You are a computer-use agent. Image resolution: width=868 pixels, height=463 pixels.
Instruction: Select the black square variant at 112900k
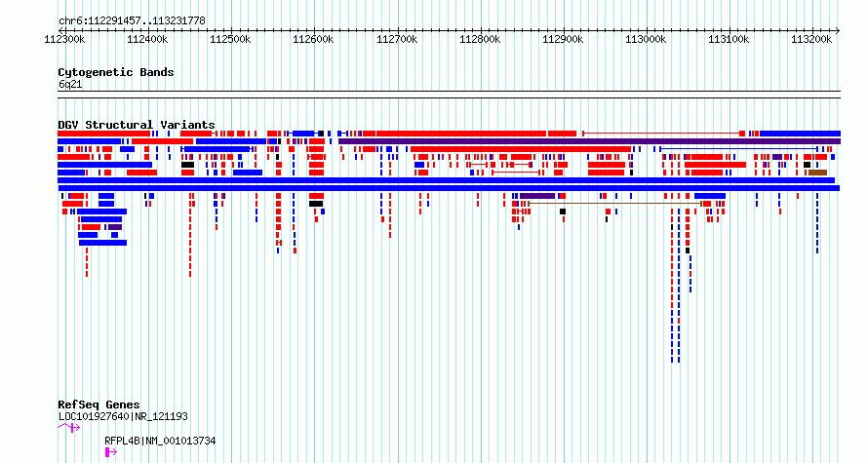tap(563, 212)
